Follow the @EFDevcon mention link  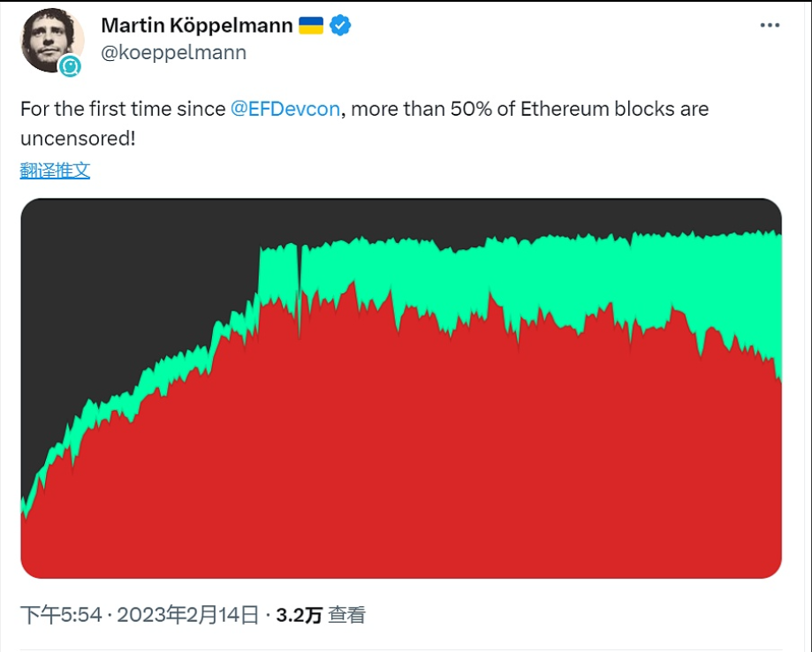[x=285, y=110]
